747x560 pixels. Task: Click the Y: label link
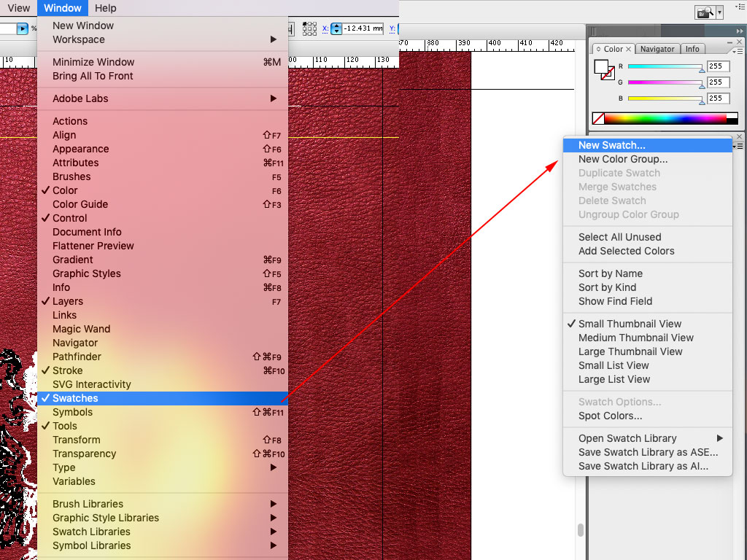(x=392, y=28)
